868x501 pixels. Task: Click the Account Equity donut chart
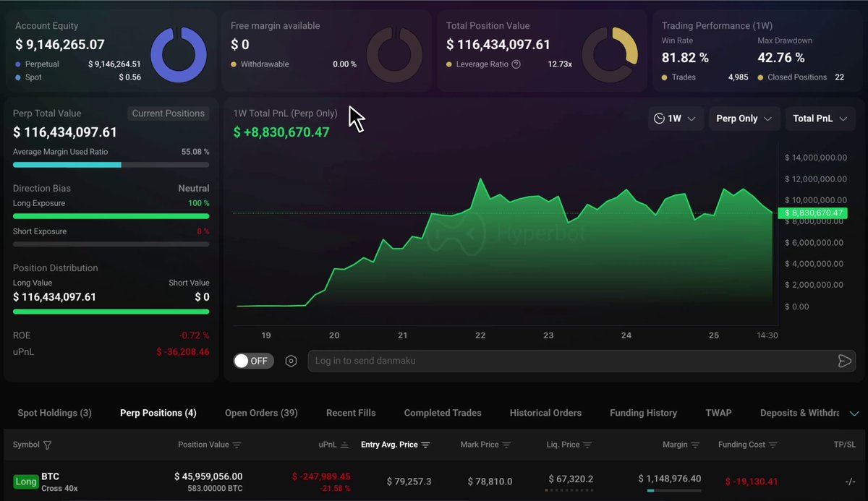(178, 55)
